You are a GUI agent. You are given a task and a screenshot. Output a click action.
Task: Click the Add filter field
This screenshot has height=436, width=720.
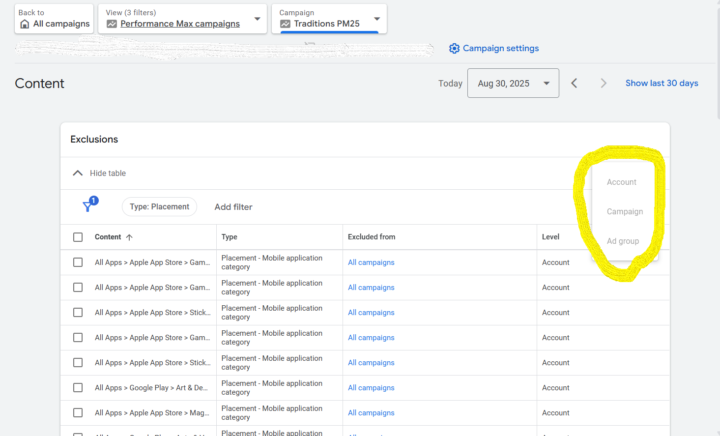coord(233,207)
